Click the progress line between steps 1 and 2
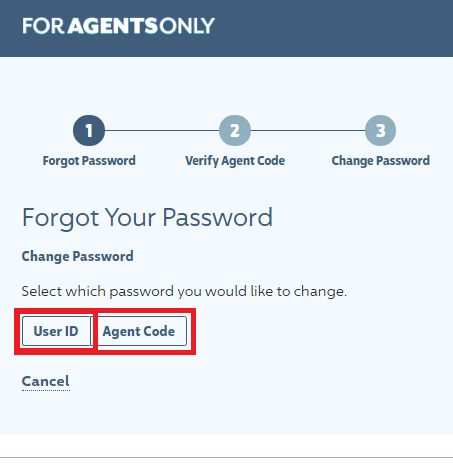The width and height of the screenshot is (453, 467). [x=162, y=130]
